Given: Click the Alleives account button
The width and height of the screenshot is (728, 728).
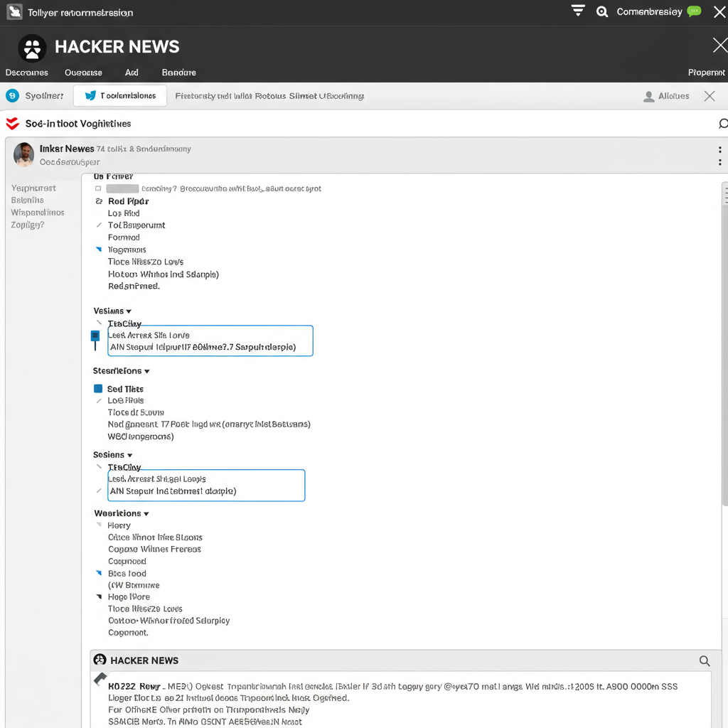Looking at the screenshot, I should point(666,96).
